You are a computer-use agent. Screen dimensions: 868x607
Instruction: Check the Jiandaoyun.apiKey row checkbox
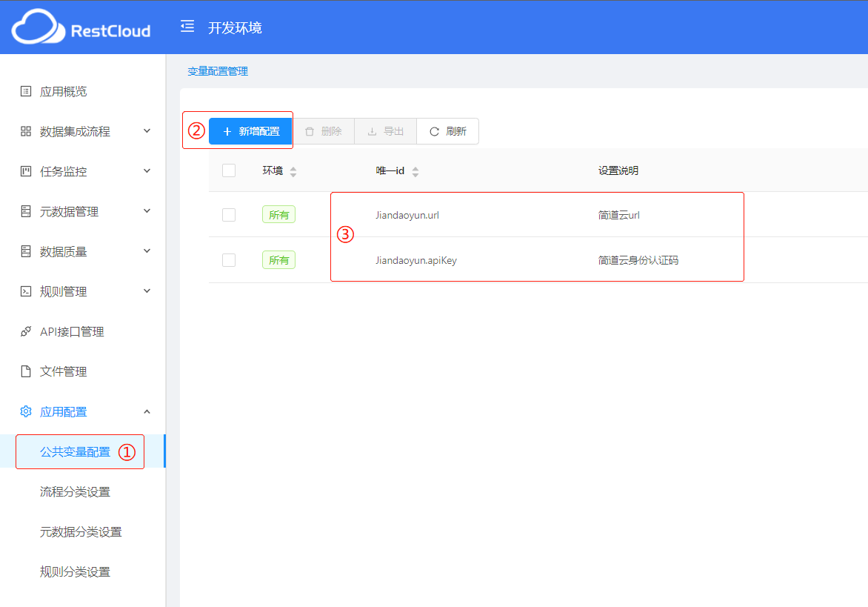(x=229, y=260)
